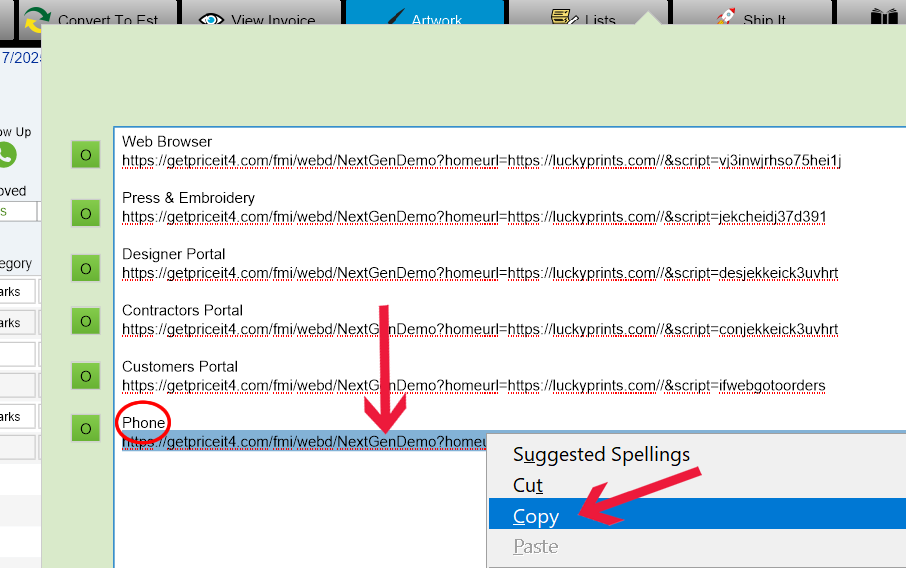
Task: Click the eye icon beside View Invoice
Action: click(x=211, y=20)
